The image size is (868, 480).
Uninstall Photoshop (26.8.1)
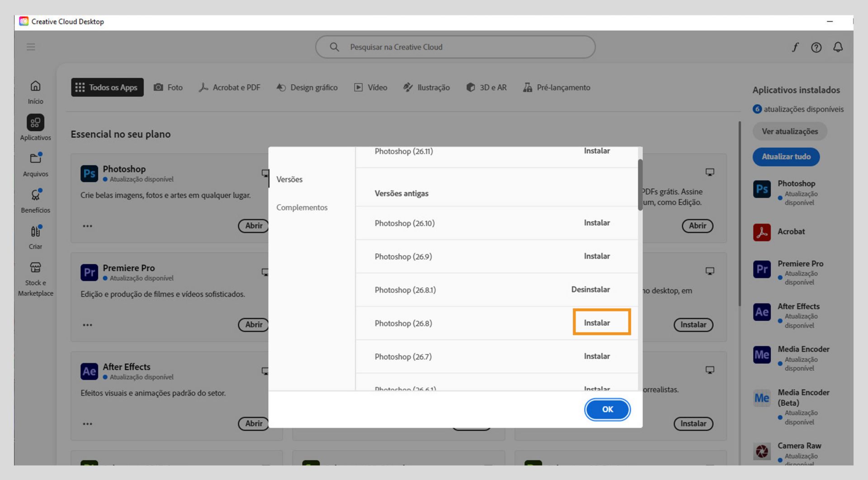(590, 290)
